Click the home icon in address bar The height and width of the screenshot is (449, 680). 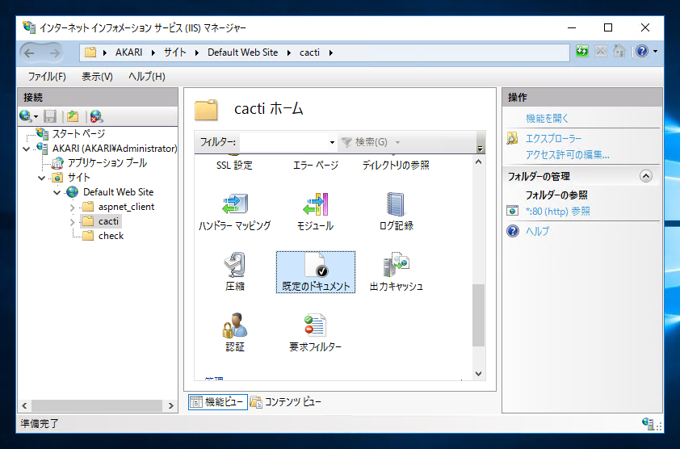pyautogui.click(x=619, y=52)
